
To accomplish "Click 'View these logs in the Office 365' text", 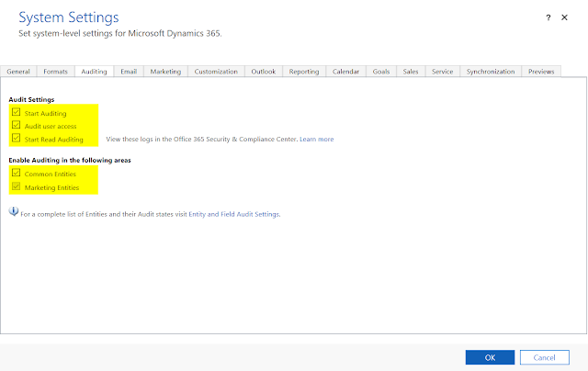I will coord(202,139).
